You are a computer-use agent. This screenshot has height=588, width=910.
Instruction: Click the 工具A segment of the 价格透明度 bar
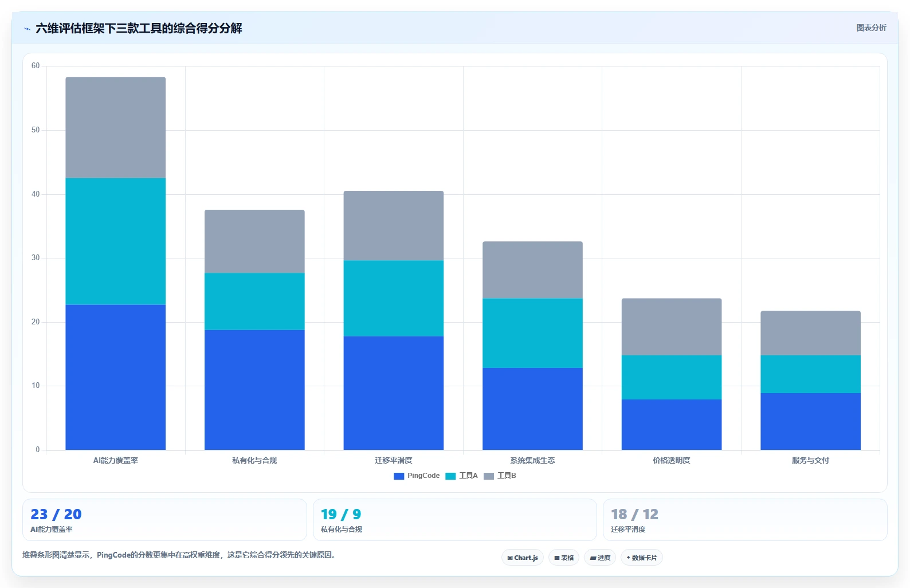pyautogui.click(x=672, y=377)
